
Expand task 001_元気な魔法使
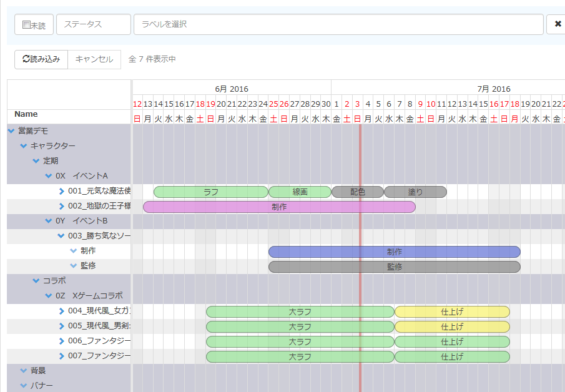pyautogui.click(x=61, y=191)
